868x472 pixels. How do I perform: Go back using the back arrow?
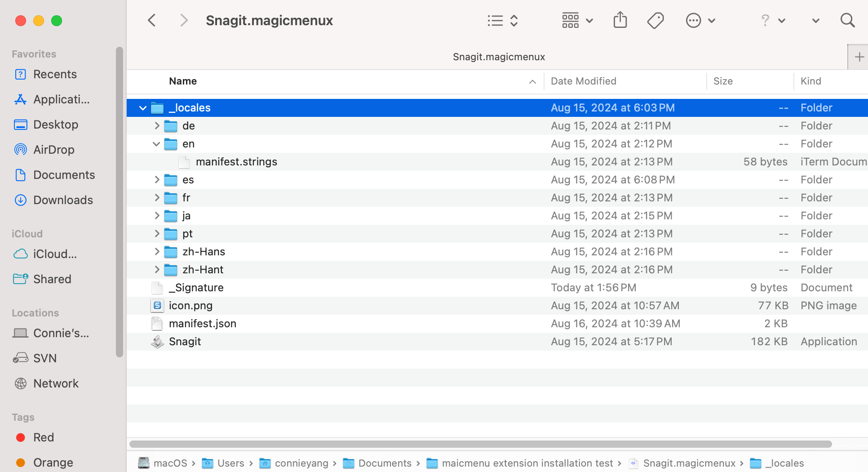(152, 20)
